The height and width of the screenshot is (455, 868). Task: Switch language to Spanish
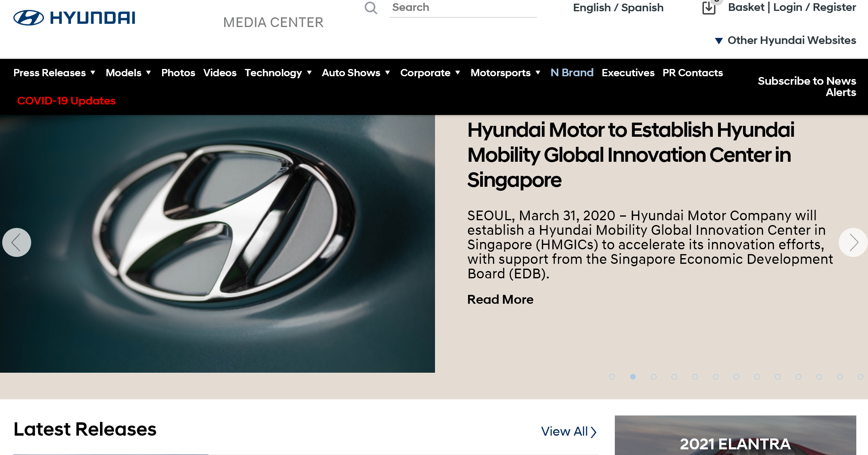(642, 8)
